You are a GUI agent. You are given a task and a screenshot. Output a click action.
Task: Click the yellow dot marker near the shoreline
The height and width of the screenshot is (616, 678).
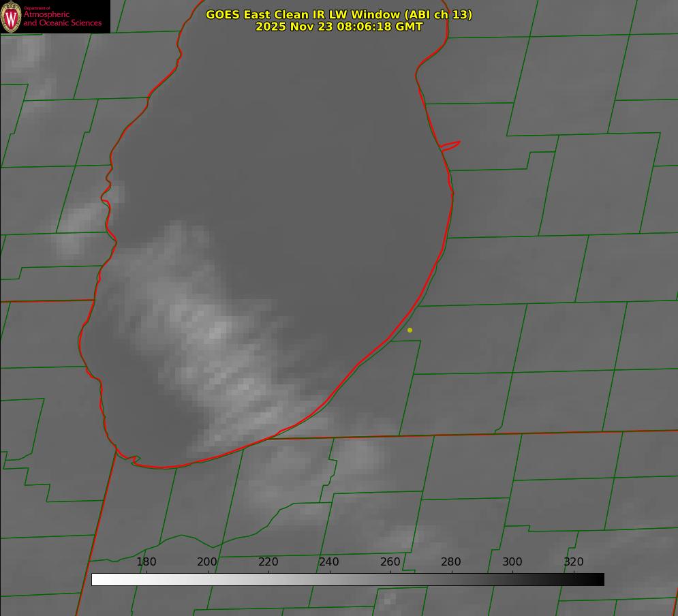pyautogui.click(x=410, y=330)
